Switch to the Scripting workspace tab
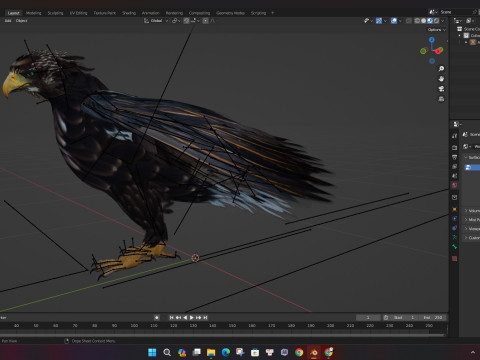The height and width of the screenshot is (360, 480). pos(258,13)
